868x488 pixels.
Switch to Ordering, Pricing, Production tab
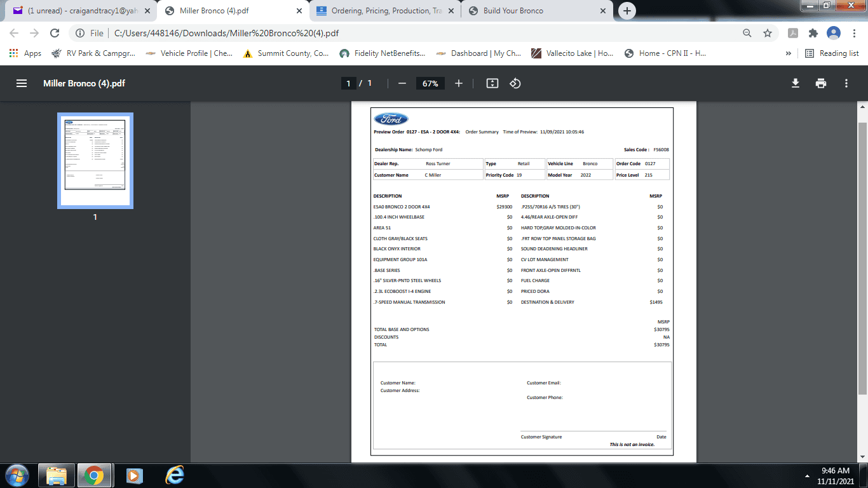point(385,11)
